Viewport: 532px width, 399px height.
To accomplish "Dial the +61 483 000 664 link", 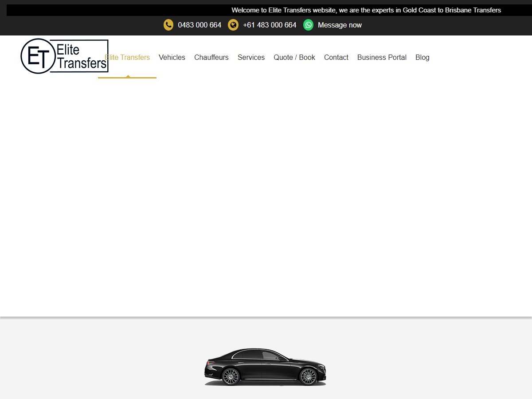I will tap(270, 25).
